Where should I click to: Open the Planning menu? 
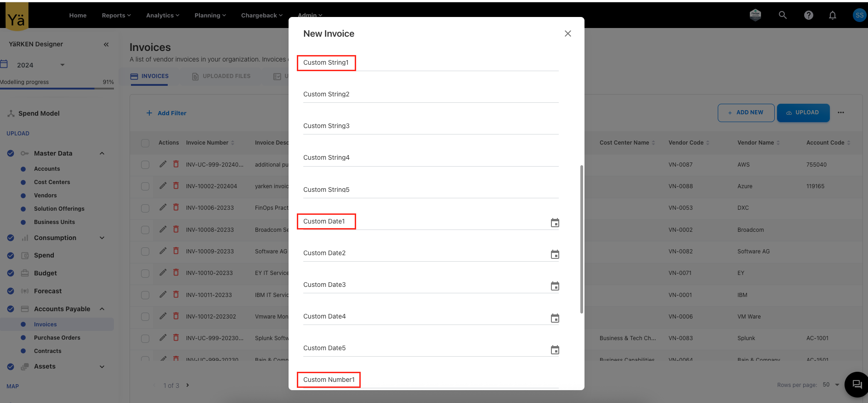click(210, 15)
